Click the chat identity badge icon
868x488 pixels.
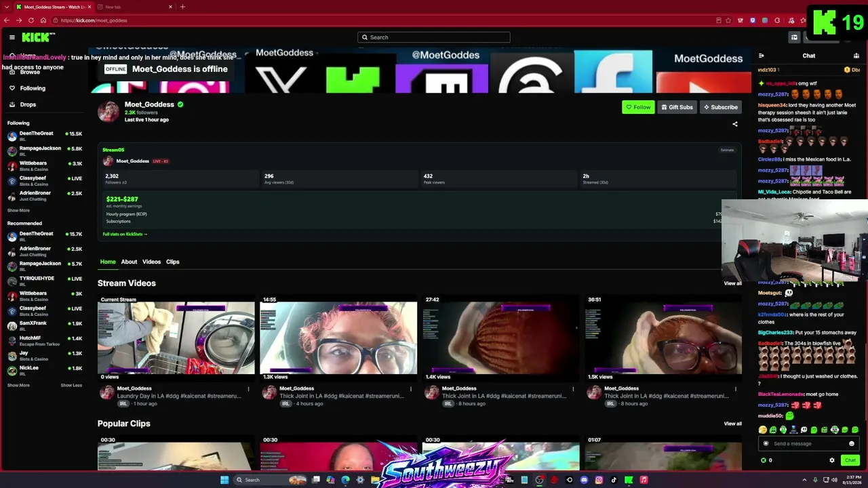tap(766, 444)
